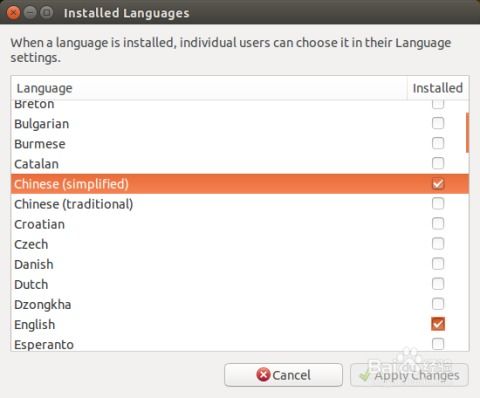Check the Danish installed checkbox

click(x=438, y=264)
